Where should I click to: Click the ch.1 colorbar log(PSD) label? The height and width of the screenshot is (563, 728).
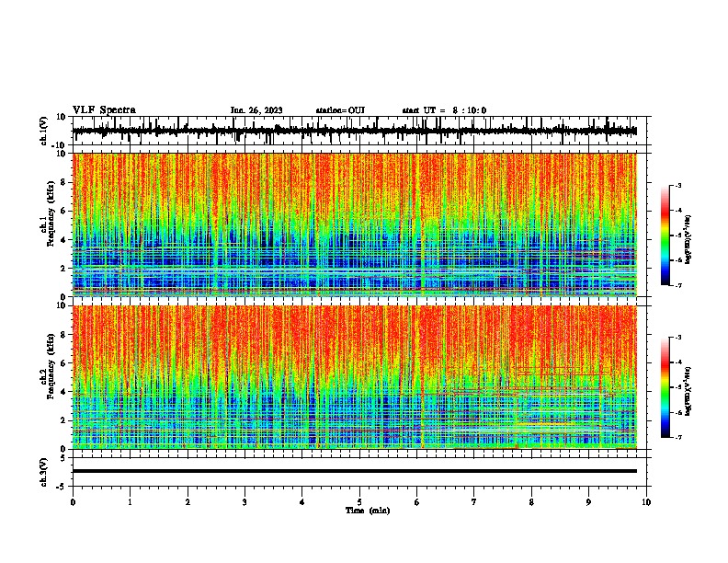tap(688, 240)
